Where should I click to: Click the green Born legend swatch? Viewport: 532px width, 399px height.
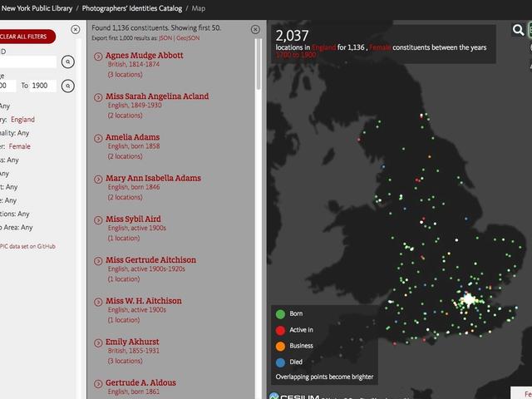pyautogui.click(x=280, y=314)
